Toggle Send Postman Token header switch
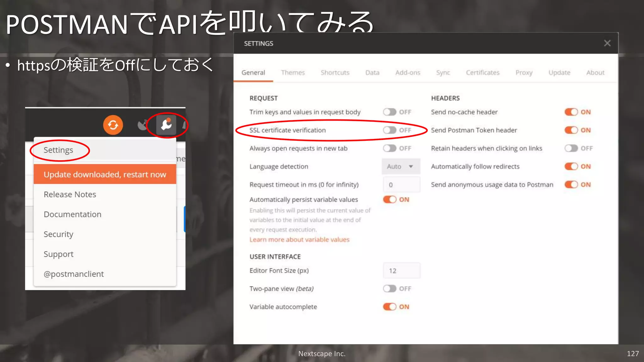 click(571, 130)
